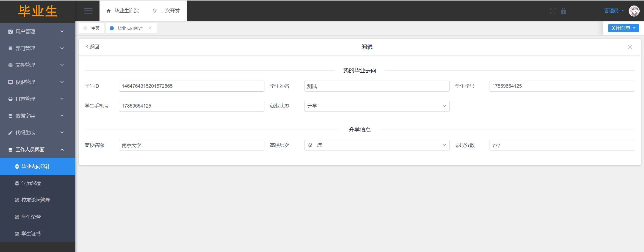
Task: Collapse the 工作人员界面 menu chevron
Action: tap(62, 150)
